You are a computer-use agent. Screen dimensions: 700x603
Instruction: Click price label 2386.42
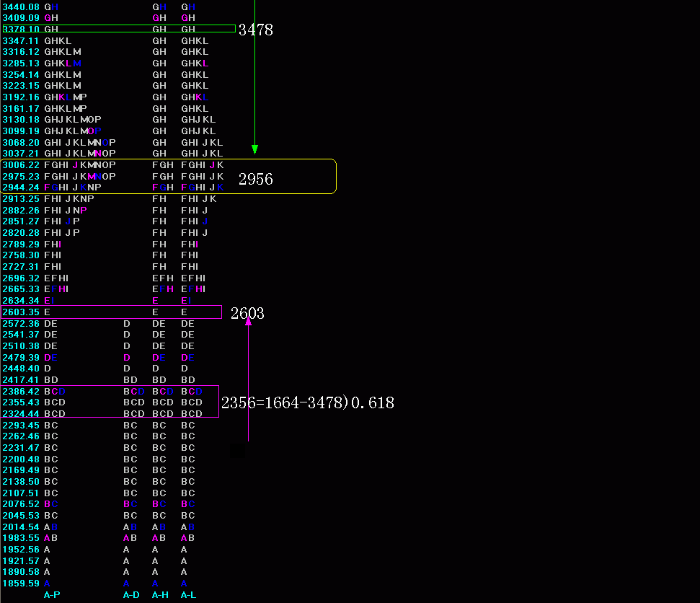(x=21, y=392)
